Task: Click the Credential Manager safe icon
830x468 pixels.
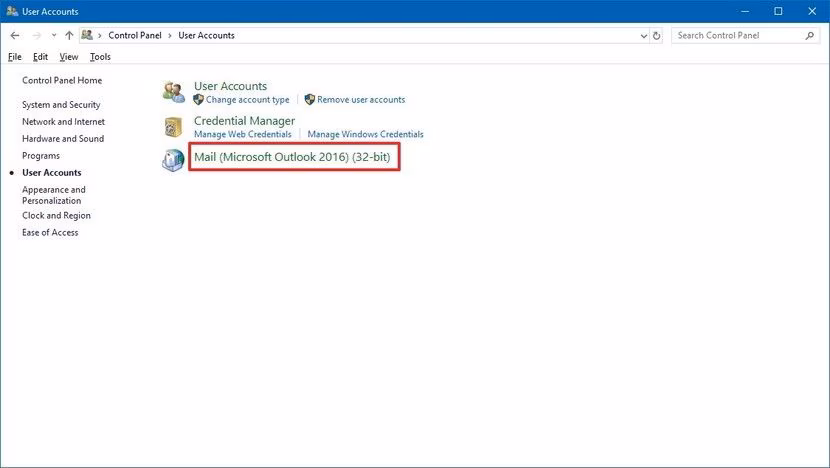Action: pos(173,127)
